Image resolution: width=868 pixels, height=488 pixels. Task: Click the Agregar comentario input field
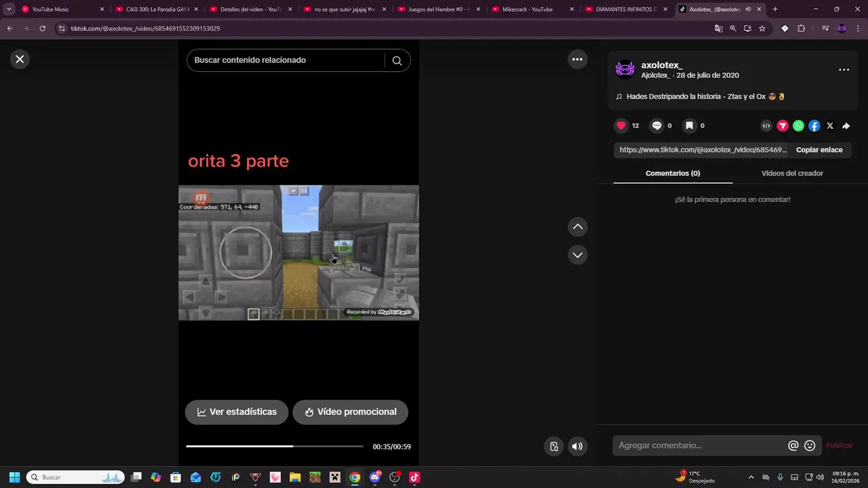[x=700, y=445]
